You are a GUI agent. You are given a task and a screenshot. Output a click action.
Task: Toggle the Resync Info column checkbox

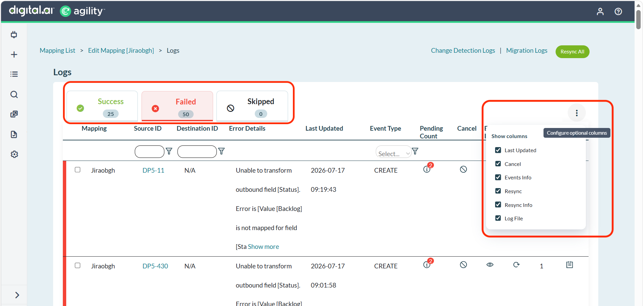point(498,205)
